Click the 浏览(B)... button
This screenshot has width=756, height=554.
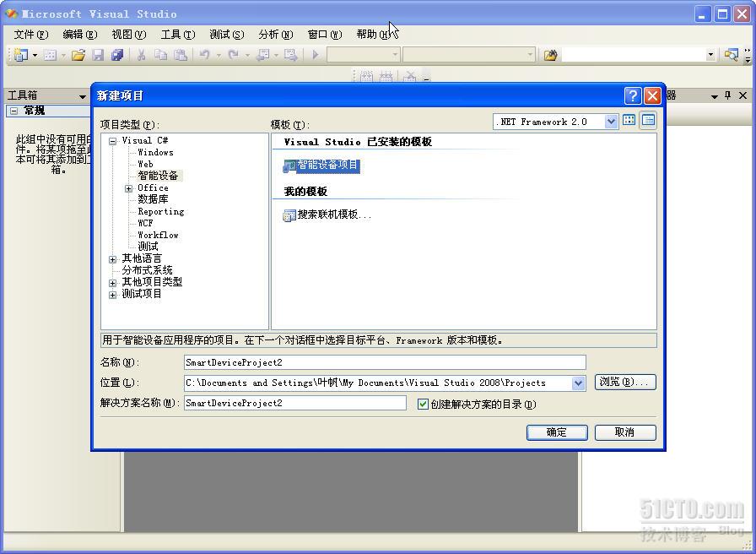tap(625, 383)
